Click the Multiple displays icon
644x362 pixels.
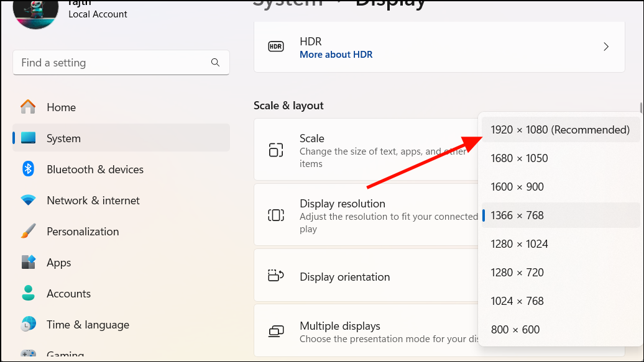275,330
